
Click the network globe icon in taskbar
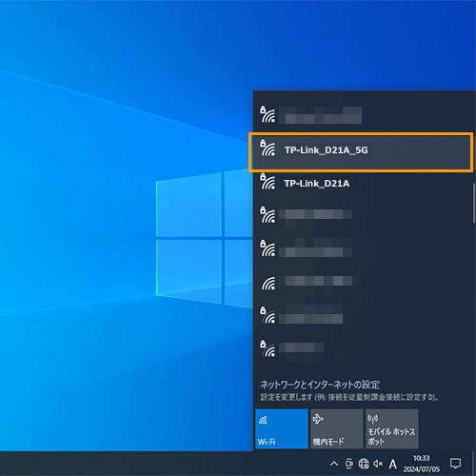364,464
